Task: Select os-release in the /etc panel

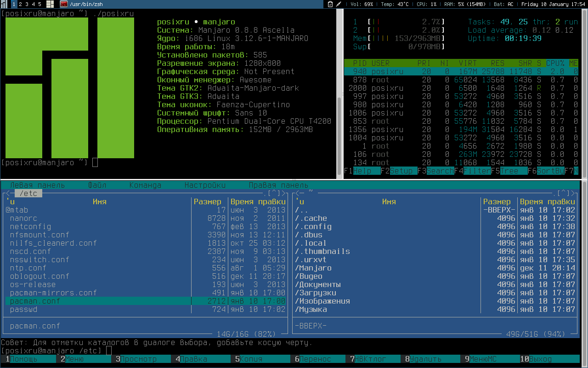Action: coord(145,285)
